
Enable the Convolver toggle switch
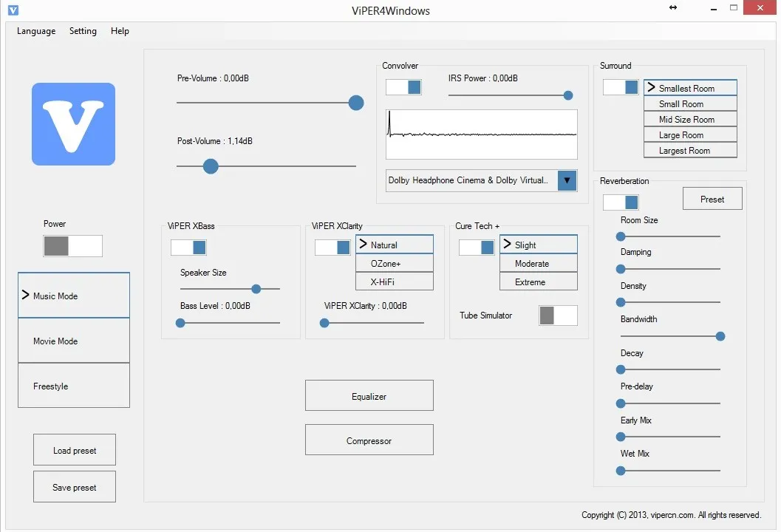coord(403,87)
